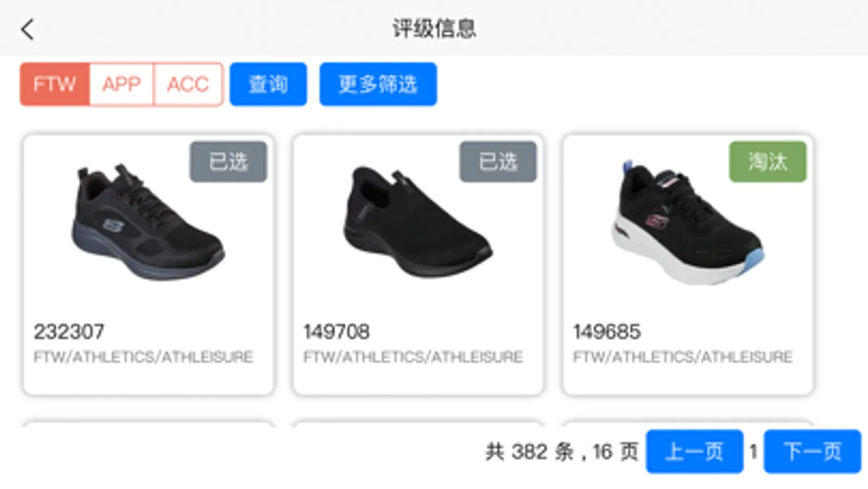Select style number 149708 text
The width and height of the screenshot is (868, 489).
pyautogui.click(x=337, y=331)
